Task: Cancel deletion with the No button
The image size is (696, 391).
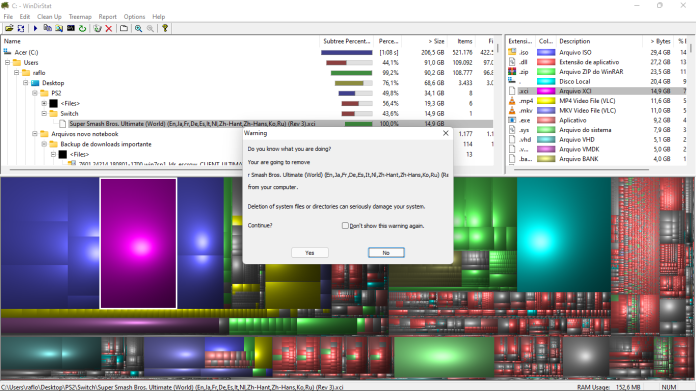Action: click(386, 253)
